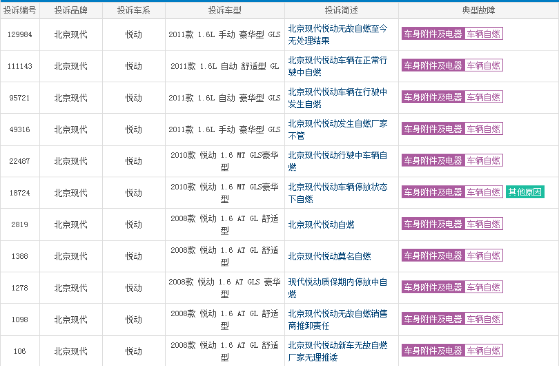Open complaint link for record 1368

click(329, 256)
